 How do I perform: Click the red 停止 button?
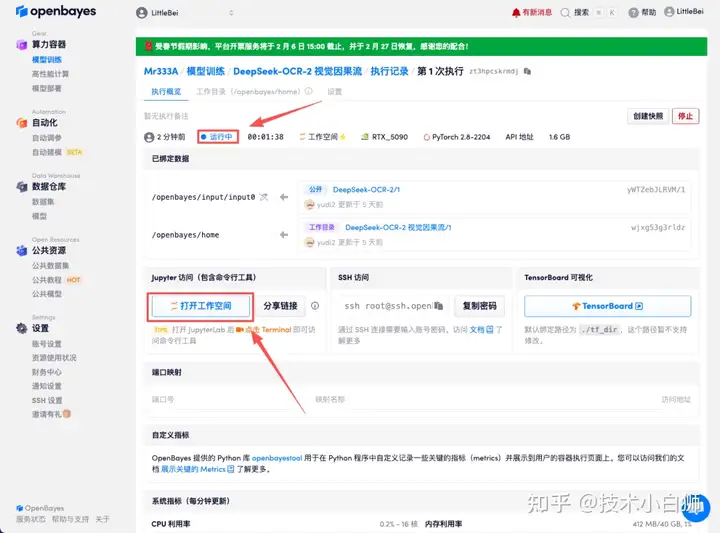(686, 116)
